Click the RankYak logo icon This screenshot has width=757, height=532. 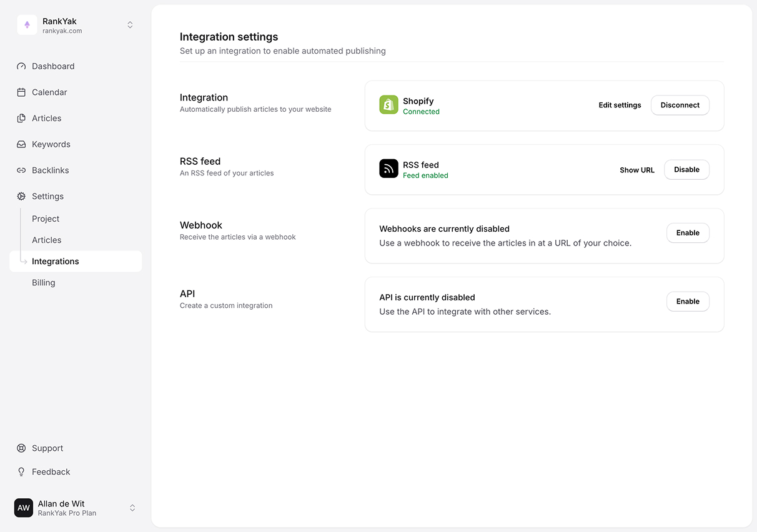point(27,25)
